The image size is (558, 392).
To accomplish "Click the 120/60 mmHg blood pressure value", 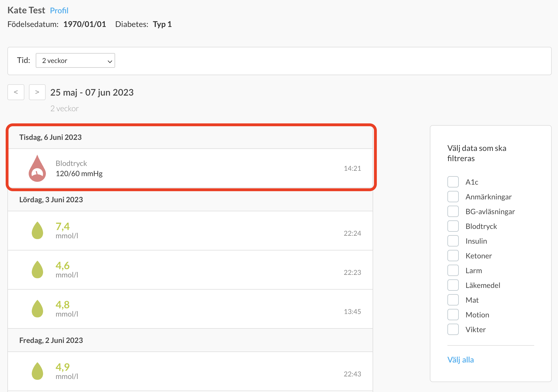I will click(x=79, y=174).
